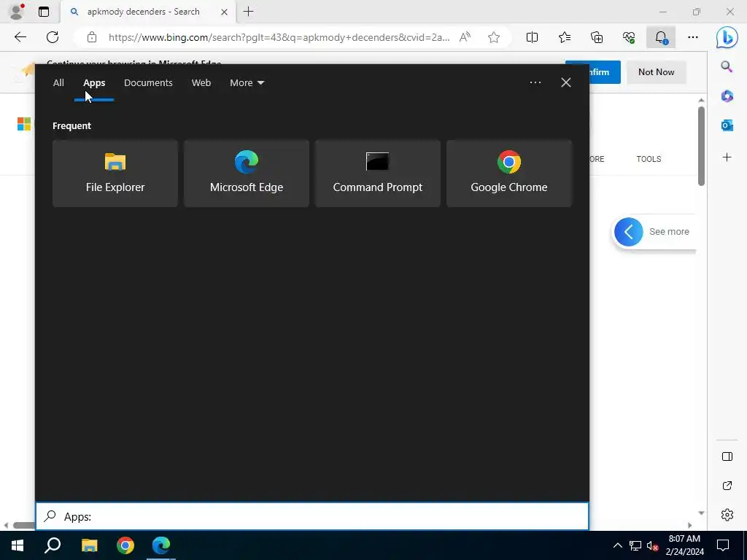Close the Windows search panel
747x560 pixels.
(x=566, y=82)
